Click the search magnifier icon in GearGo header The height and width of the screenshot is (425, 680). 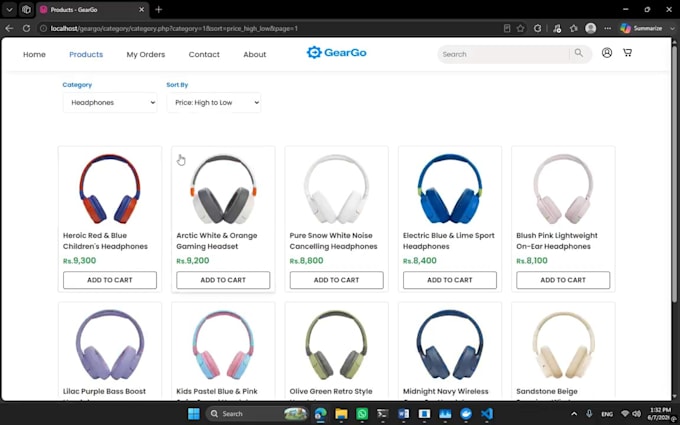[x=579, y=53]
